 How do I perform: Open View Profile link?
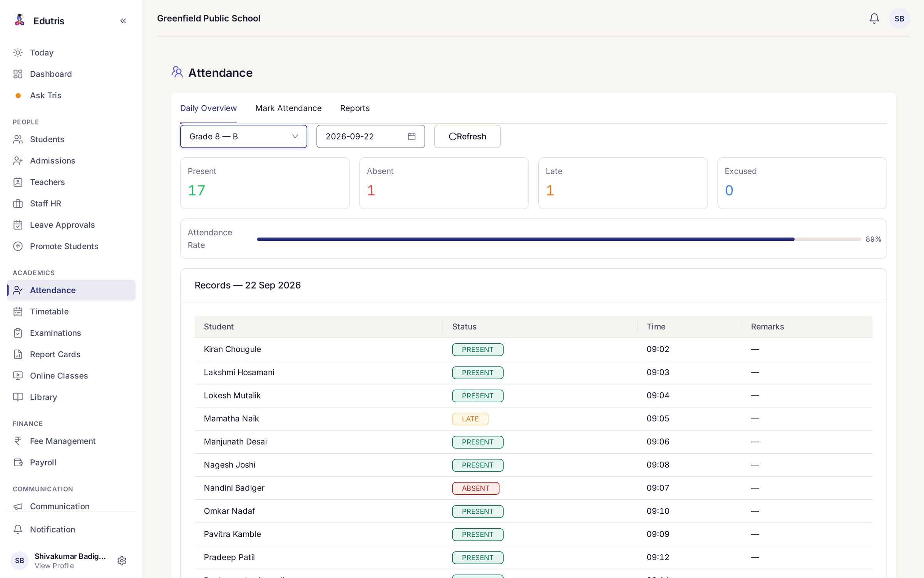(x=54, y=566)
